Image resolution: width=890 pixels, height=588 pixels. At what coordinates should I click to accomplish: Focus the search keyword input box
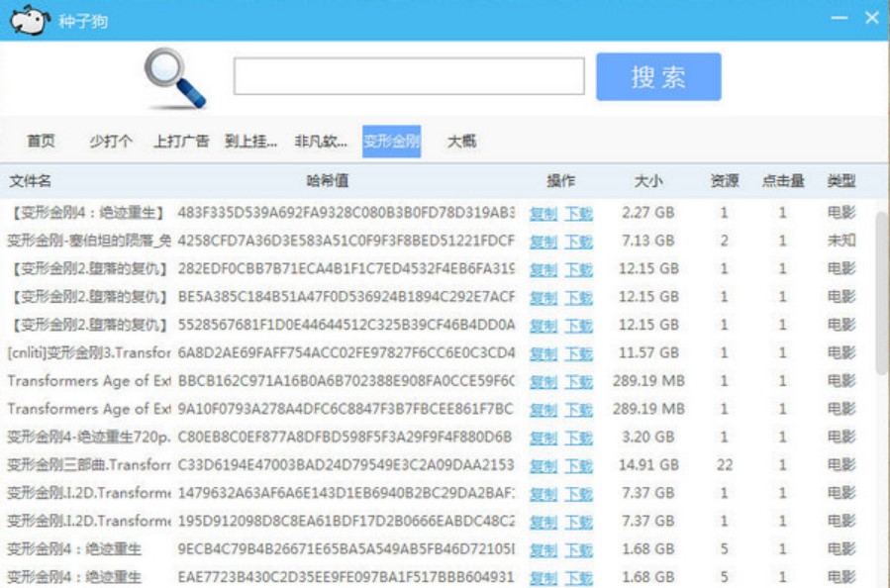click(x=409, y=76)
